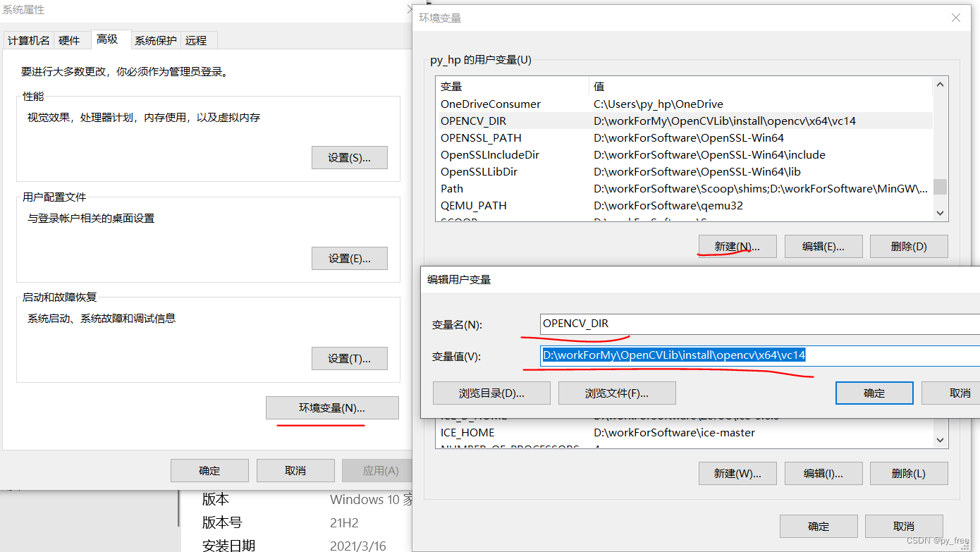Click 设置(S) in the 性能 section
Image resolution: width=980 pixels, height=552 pixels.
pos(349,157)
